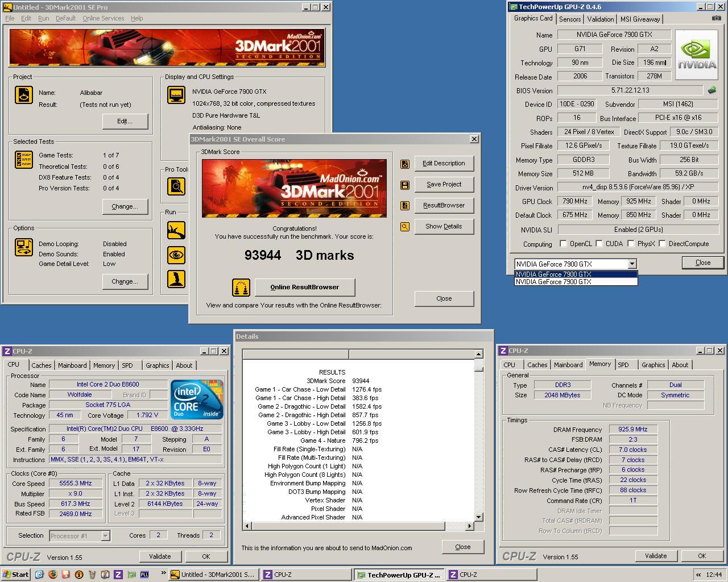Click the orange info quick launch icon

tap(79, 575)
